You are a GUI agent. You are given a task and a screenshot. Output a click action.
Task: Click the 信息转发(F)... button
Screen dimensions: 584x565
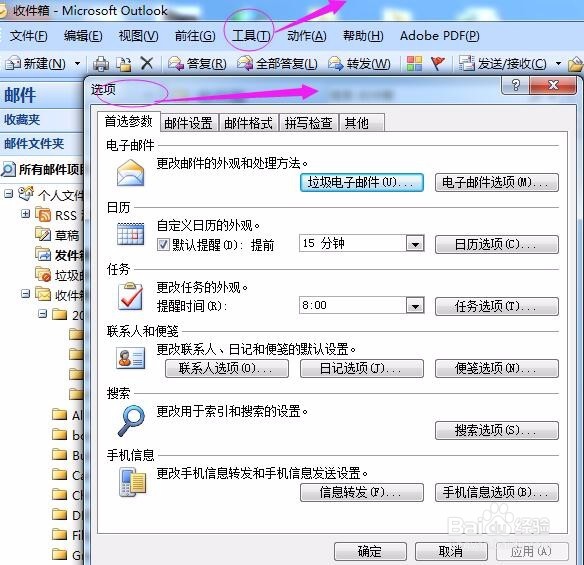362,492
